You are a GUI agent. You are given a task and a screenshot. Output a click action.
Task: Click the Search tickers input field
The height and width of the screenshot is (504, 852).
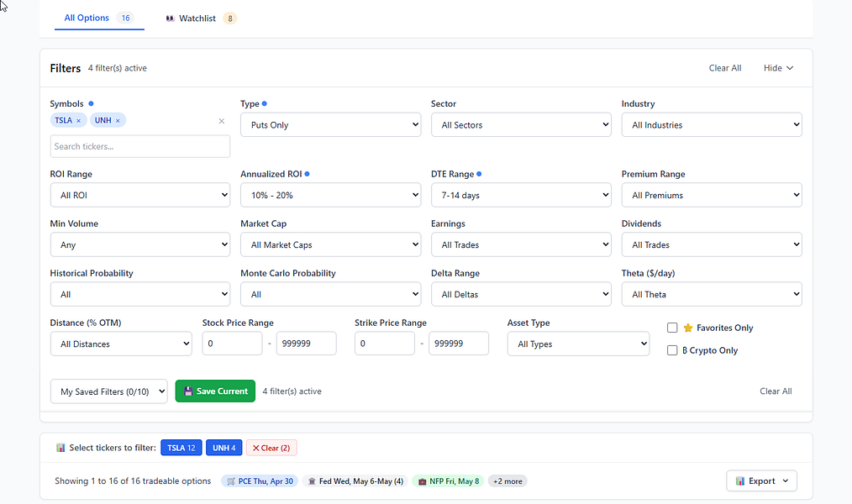140,147
